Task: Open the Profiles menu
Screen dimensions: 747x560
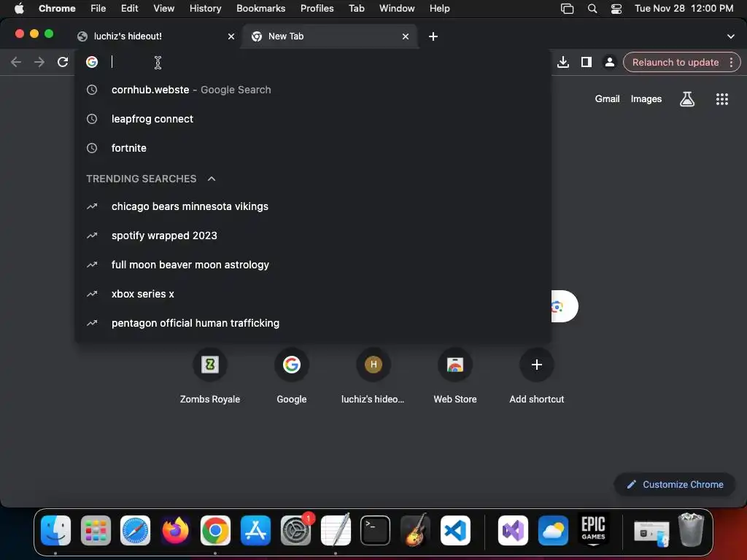Action: (x=317, y=8)
